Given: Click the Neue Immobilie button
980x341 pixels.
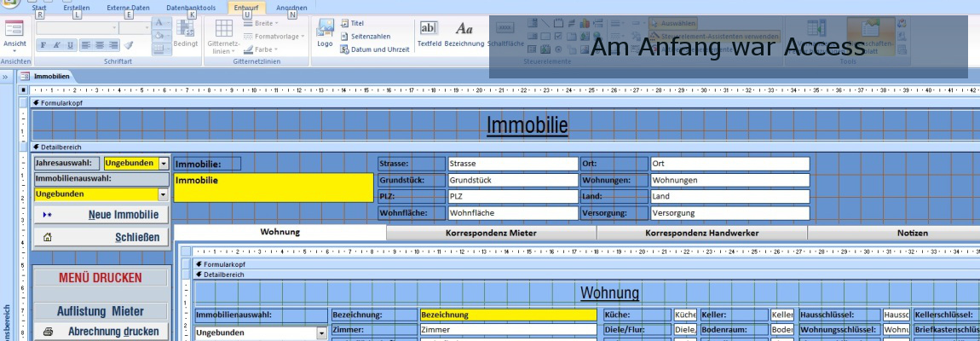Looking at the screenshot, I should coord(101,215).
